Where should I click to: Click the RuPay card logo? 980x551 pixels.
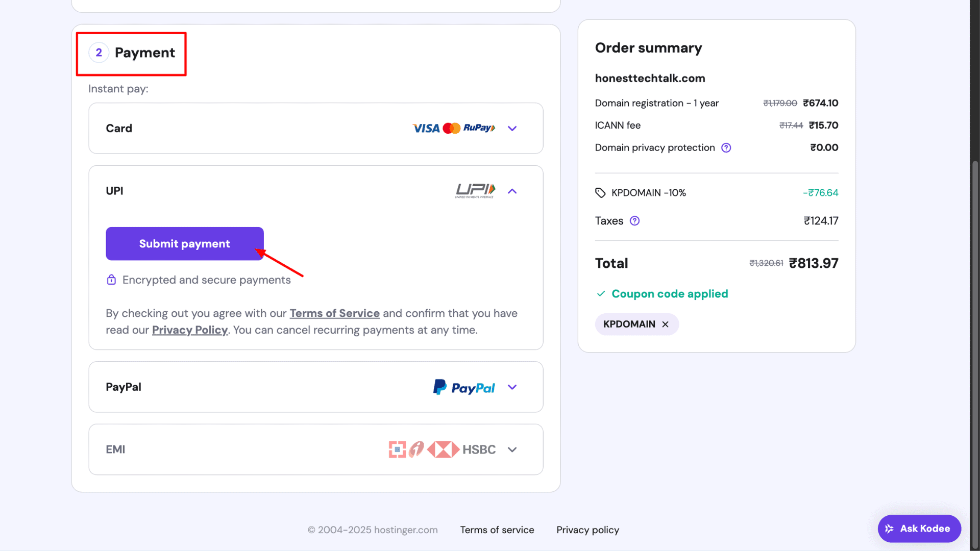[x=479, y=128]
